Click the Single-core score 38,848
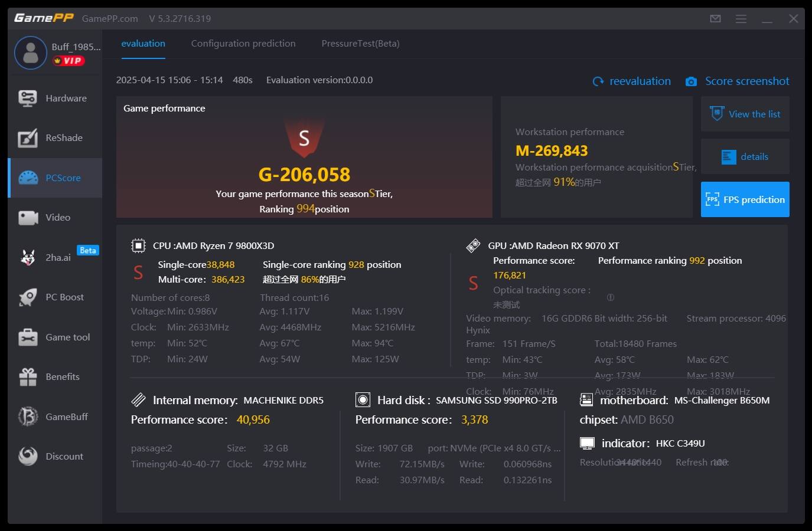The height and width of the screenshot is (531, 812). 220,265
